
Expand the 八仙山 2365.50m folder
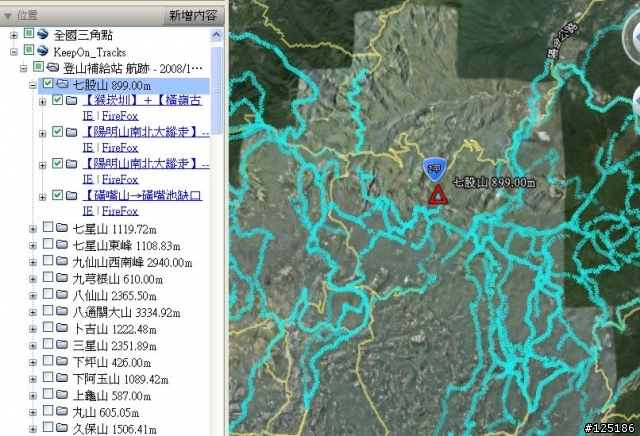(x=33, y=296)
